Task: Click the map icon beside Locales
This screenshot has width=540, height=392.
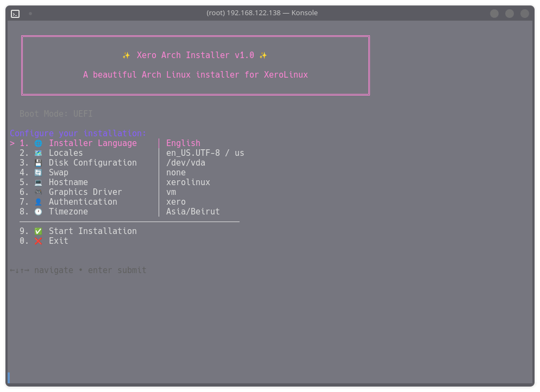Action: (x=38, y=153)
